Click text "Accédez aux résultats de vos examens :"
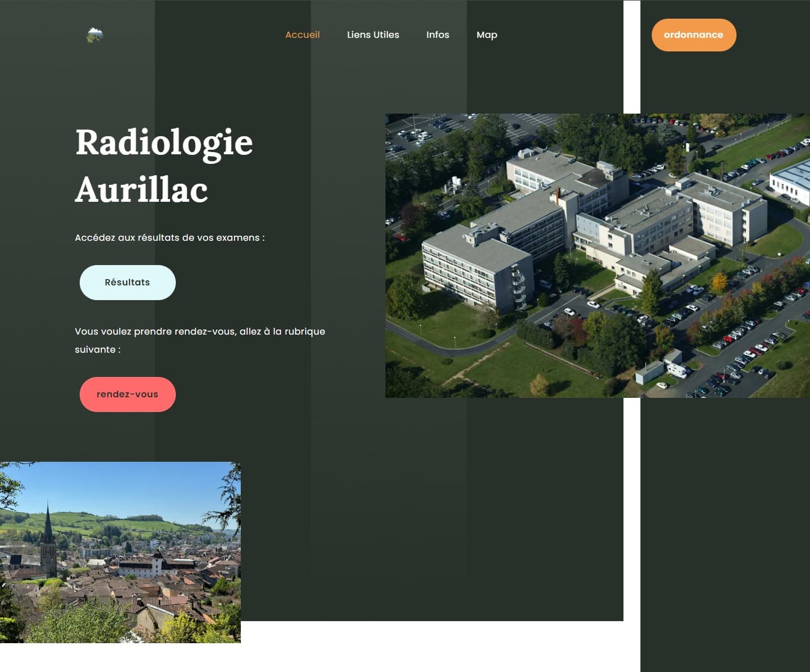Image resolution: width=810 pixels, height=672 pixels. tap(170, 238)
